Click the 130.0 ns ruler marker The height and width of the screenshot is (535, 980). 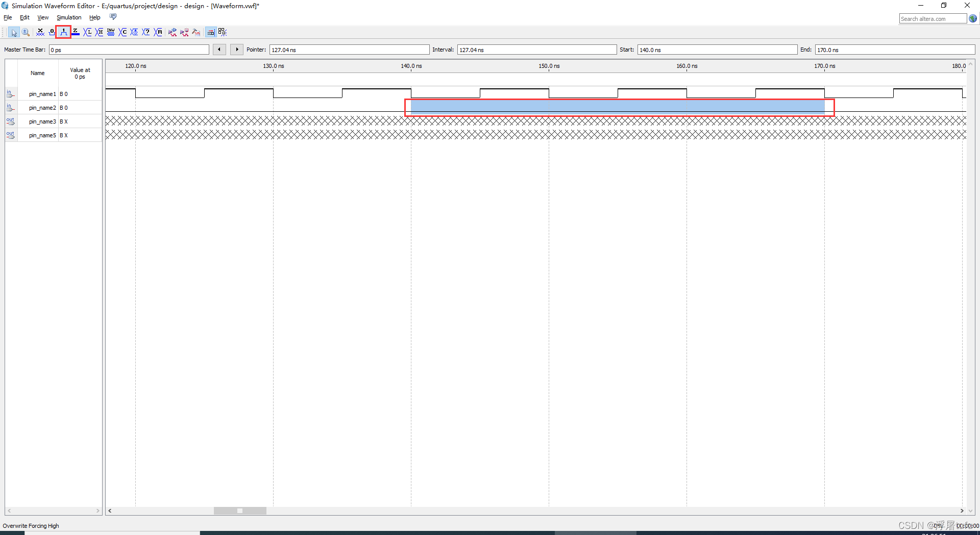click(x=274, y=66)
